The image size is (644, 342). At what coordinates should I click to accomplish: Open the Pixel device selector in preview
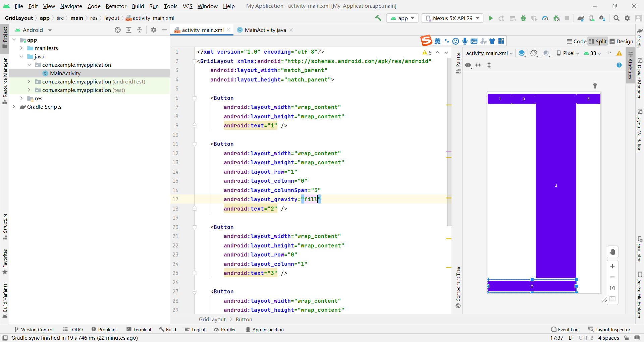tap(568, 53)
